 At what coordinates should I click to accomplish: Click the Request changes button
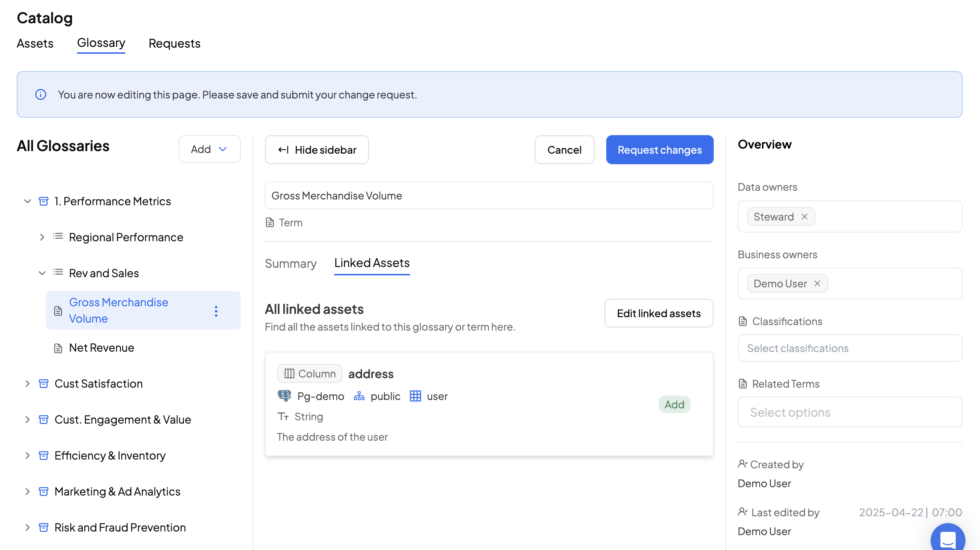[659, 150]
